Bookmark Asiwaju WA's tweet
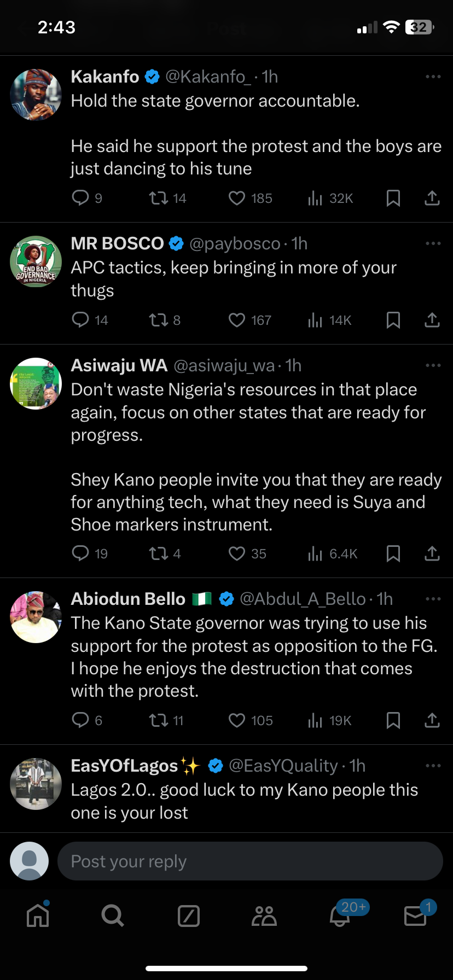 (393, 553)
